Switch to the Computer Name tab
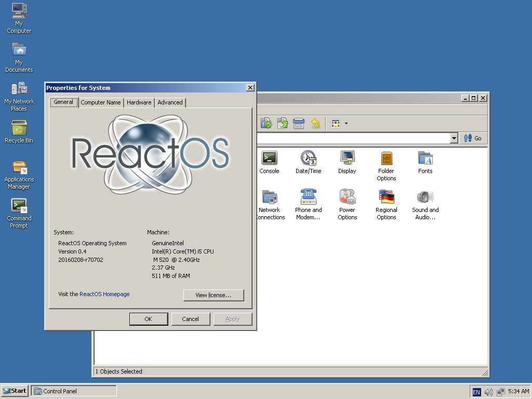Screen dimensions: 532x399 coord(101,102)
